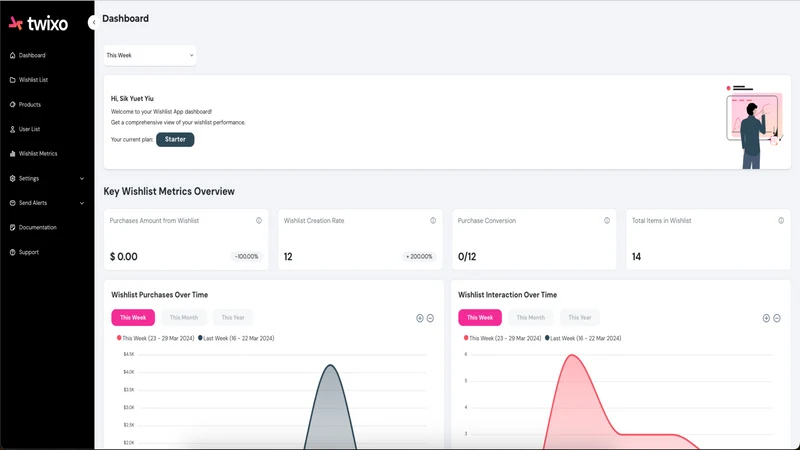Screen dimensions: 800x450
Task: Click the Send Alerts icon
Action: pos(12,203)
